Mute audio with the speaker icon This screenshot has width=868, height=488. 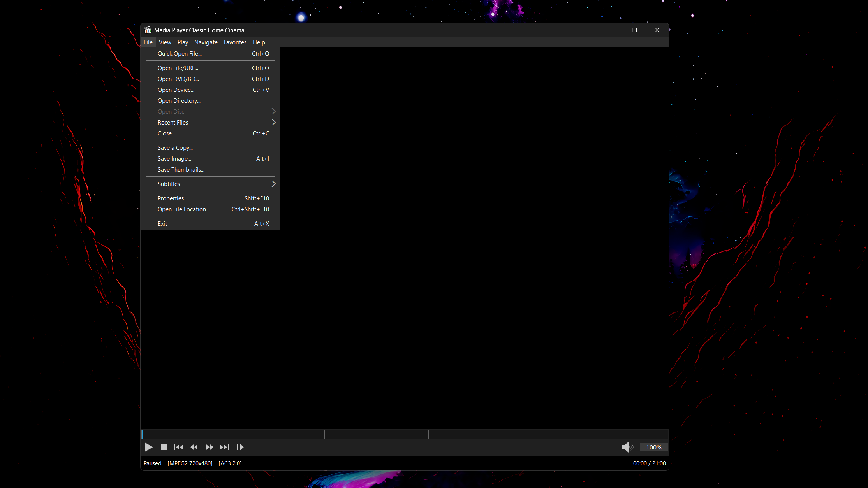(627, 447)
